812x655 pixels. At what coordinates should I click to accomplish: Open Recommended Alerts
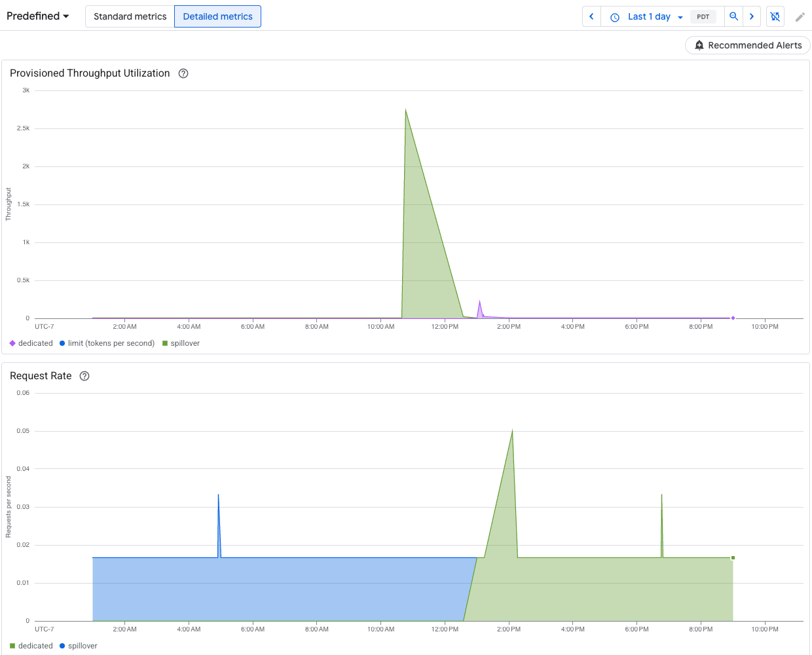coord(748,45)
